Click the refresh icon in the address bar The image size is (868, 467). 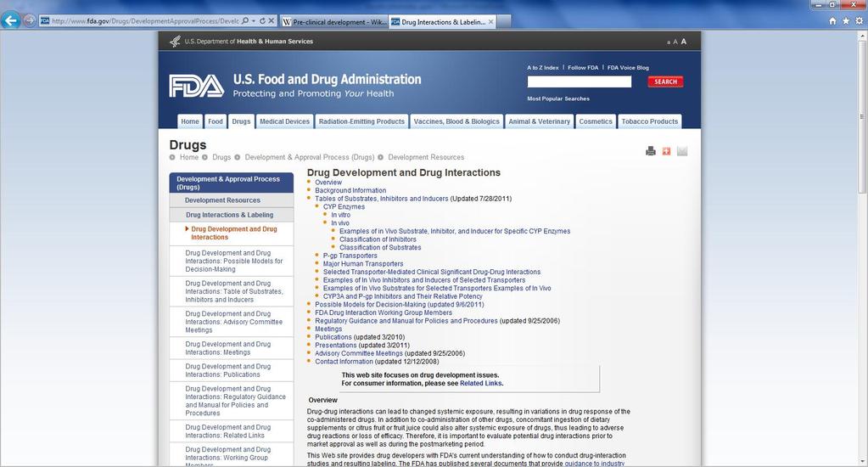point(262,20)
